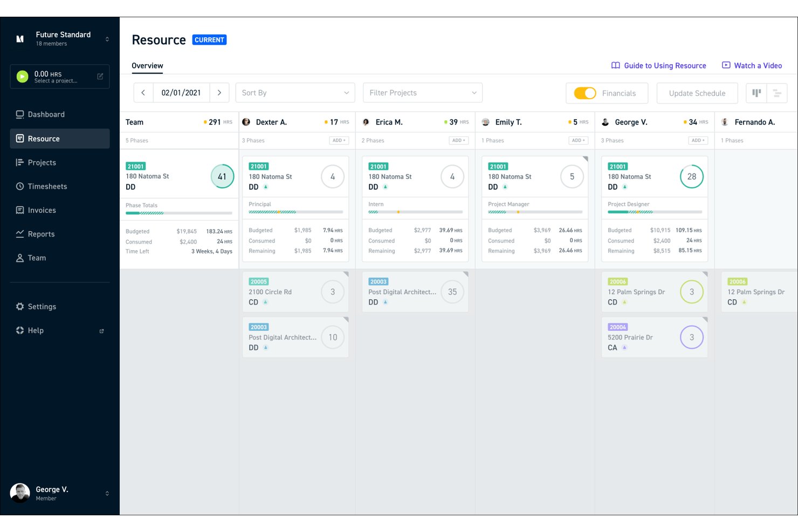Click George V. profile avatar at bottom
Viewport: 798px width, 532px height.
20,493
